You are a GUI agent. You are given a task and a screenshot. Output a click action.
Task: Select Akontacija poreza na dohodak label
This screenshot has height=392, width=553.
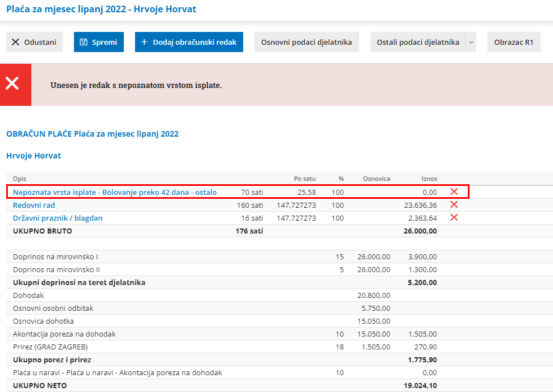(x=64, y=334)
